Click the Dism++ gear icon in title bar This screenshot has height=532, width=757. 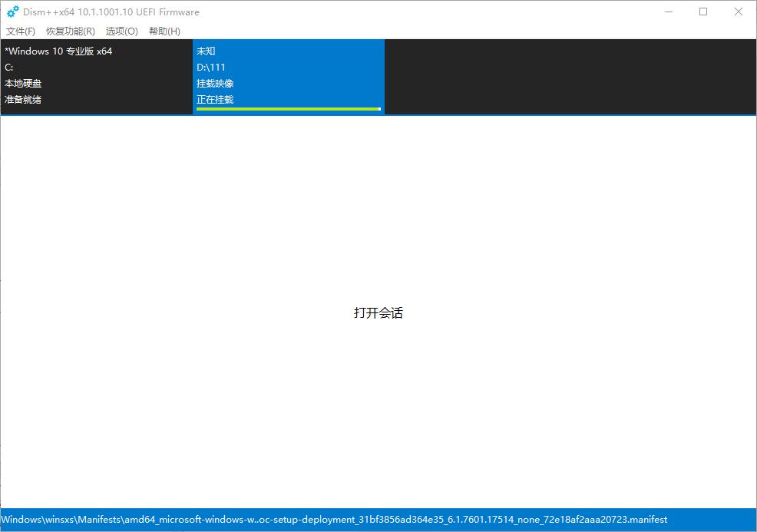12,12
